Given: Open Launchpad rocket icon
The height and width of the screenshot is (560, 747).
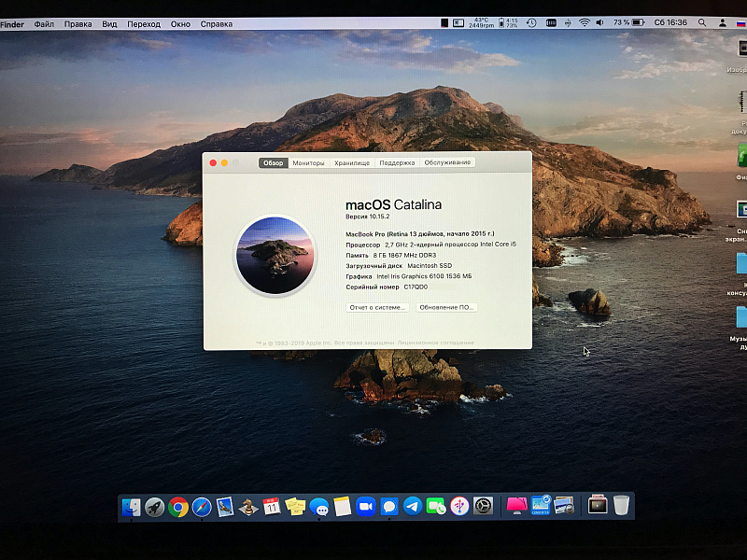Looking at the screenshot, I should point(155,507).
